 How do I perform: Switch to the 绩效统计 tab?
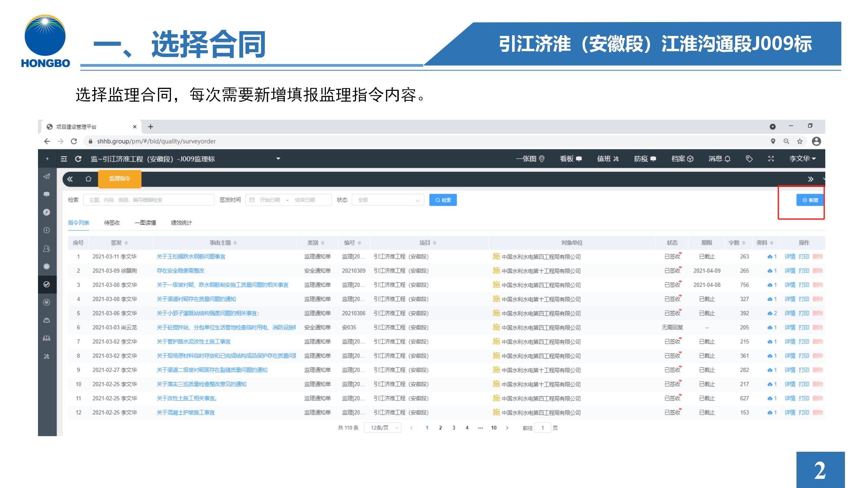click(181, 223)
